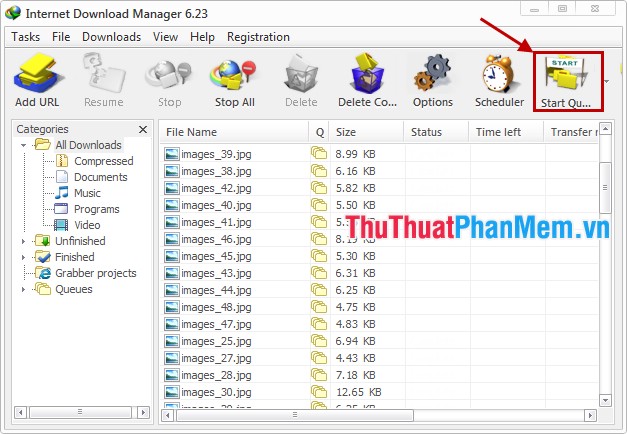Click the Add URL toolbar icon

(37, 81)
